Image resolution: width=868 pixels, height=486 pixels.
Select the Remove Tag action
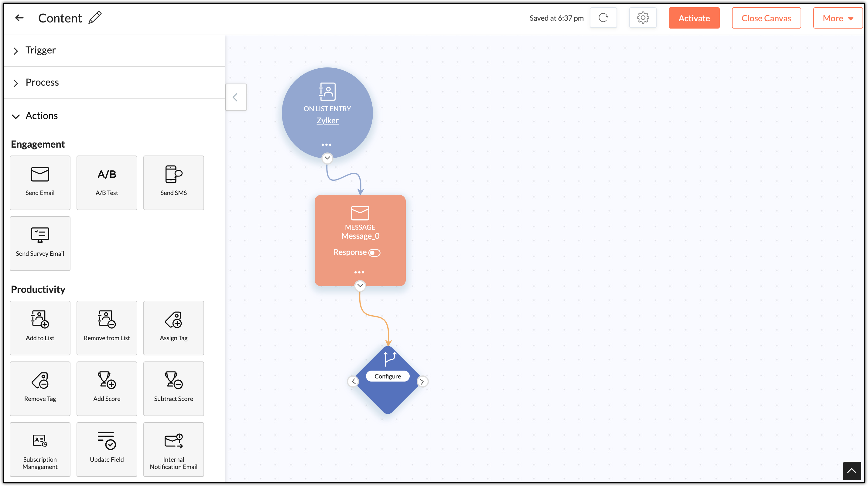pyautogui.click(x=40, y=388)
